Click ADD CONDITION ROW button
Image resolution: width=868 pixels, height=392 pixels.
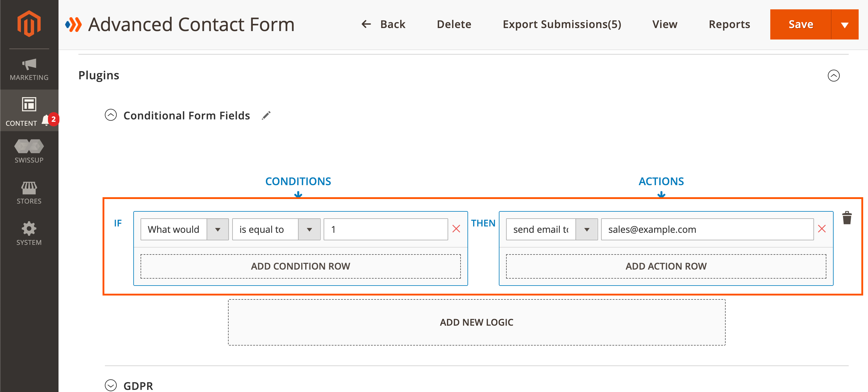(x=301, y=266)
